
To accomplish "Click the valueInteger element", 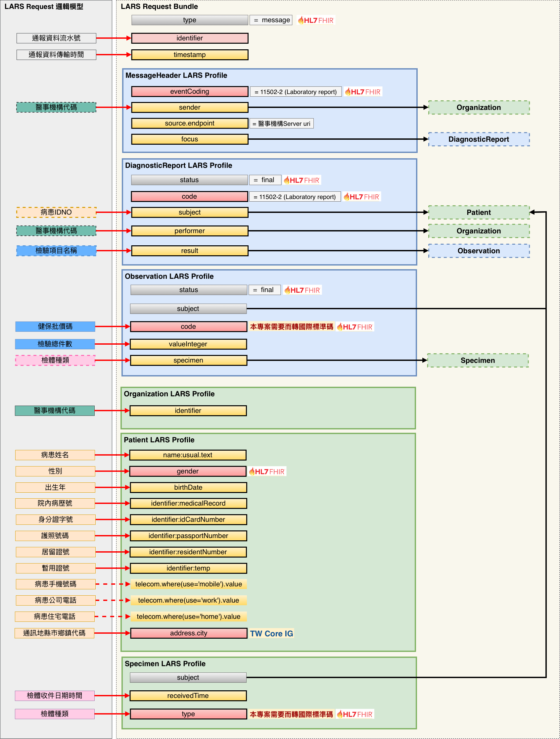I will click(x=188, y=344).
